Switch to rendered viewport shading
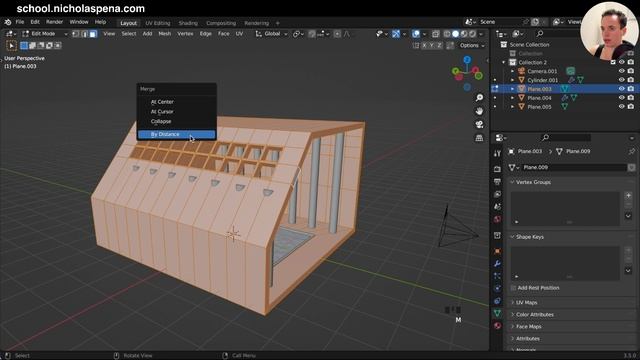Viewport: 640px width, 360px height. point(473,34)
